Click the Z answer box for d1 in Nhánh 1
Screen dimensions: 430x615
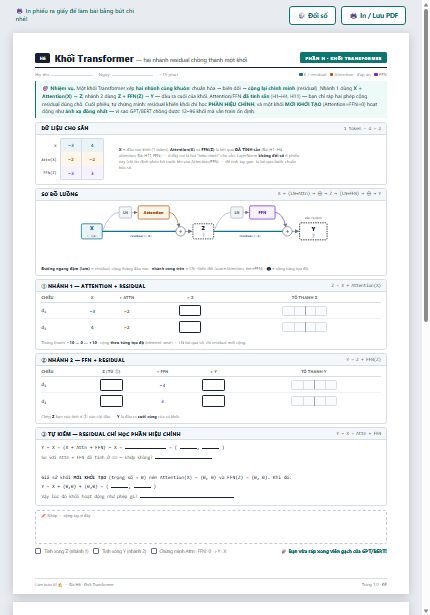point(190,311)
